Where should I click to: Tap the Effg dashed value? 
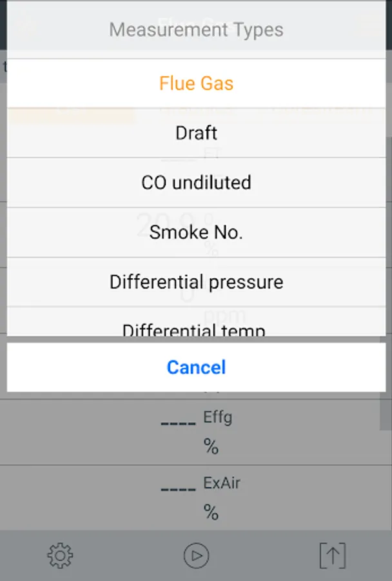[178, 422]
